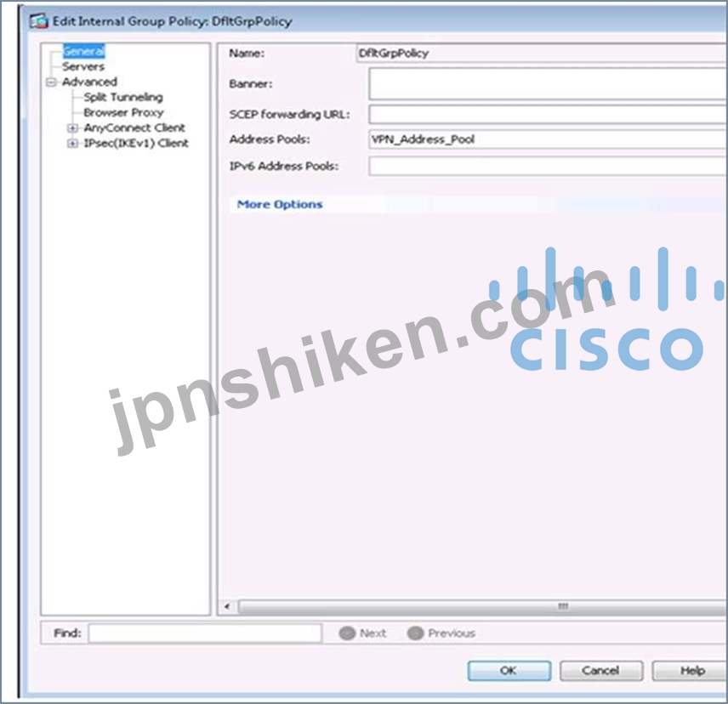Click into the Banner text box
Viewport: 728px width, 704px height.
(x=549, y=83)
